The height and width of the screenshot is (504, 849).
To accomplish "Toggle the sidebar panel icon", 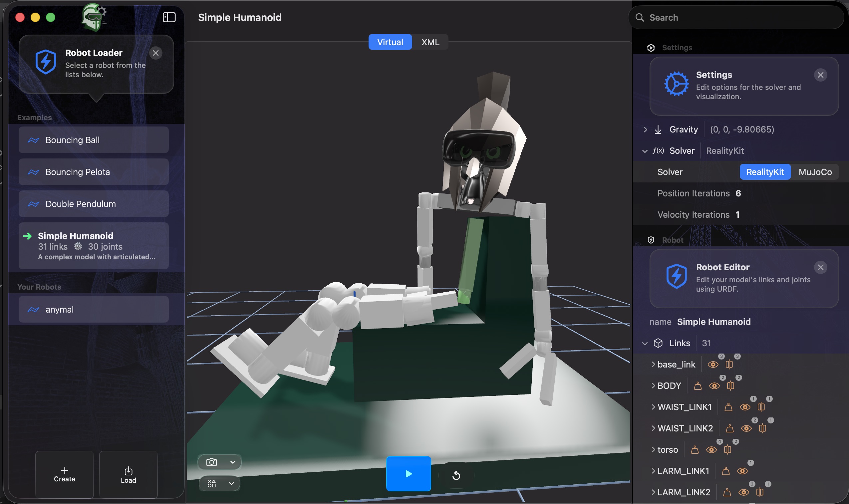I will pyautogui.click(x=169, y=17).
